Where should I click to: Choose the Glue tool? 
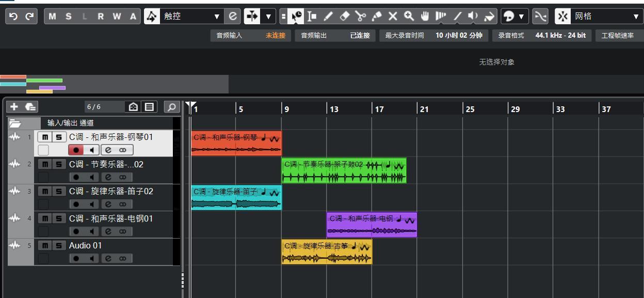point(377,17)
